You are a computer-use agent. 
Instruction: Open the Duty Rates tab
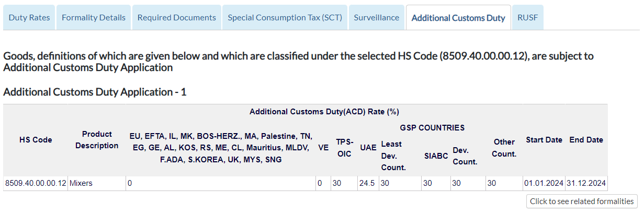[29, 18]
